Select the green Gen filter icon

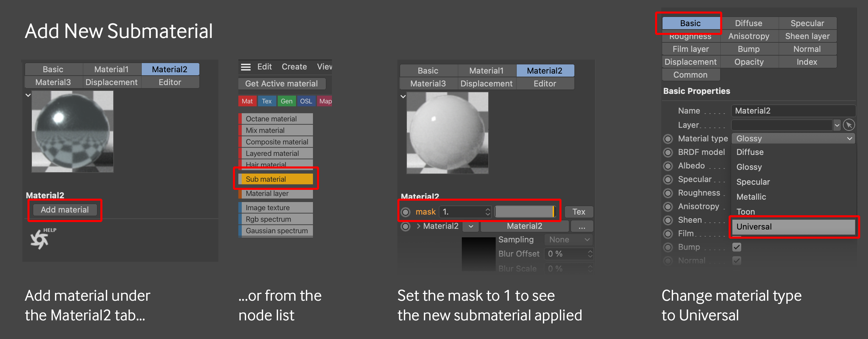coord(287,101)
